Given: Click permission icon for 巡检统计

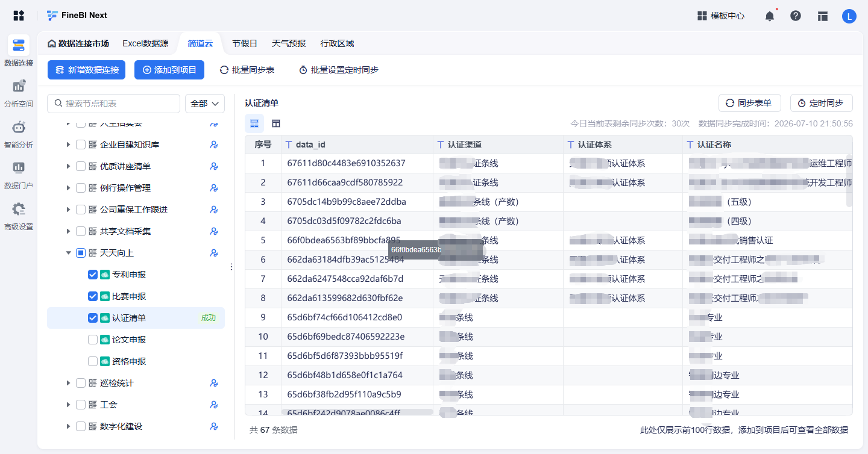Looking at the screenshot, I should (213, 383).
